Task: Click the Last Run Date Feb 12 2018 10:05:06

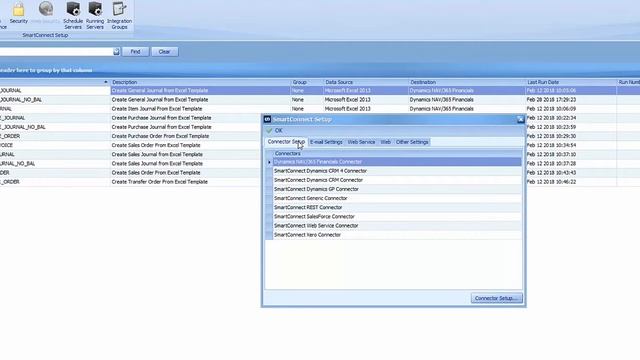Action: pyautogui.click(x=551, y=91)
